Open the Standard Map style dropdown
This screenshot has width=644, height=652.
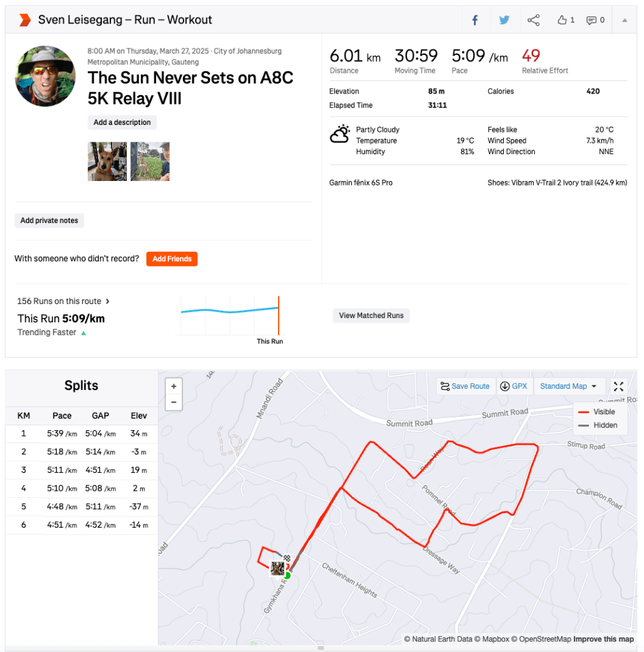tap(569, 386)
